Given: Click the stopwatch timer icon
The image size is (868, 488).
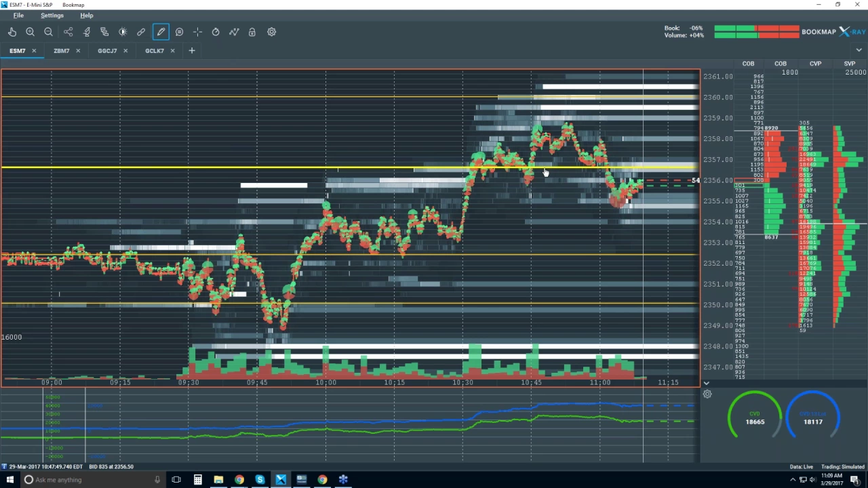Looking at the screenshot, I should click(216, 32).
